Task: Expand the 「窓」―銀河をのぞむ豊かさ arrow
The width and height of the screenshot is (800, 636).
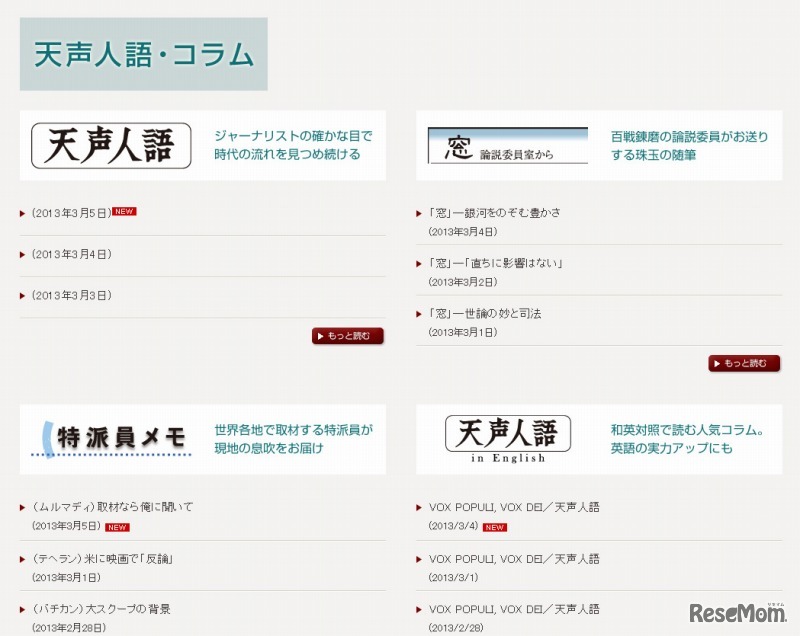Action: click(x=420, y=211)
